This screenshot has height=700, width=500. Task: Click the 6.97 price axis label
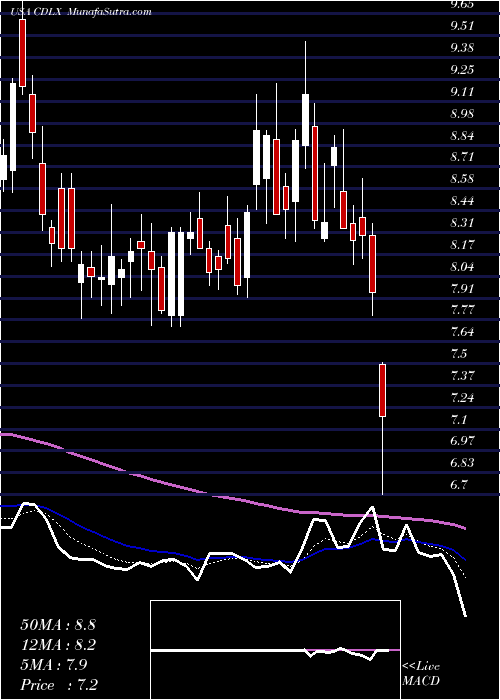(463, 441)
